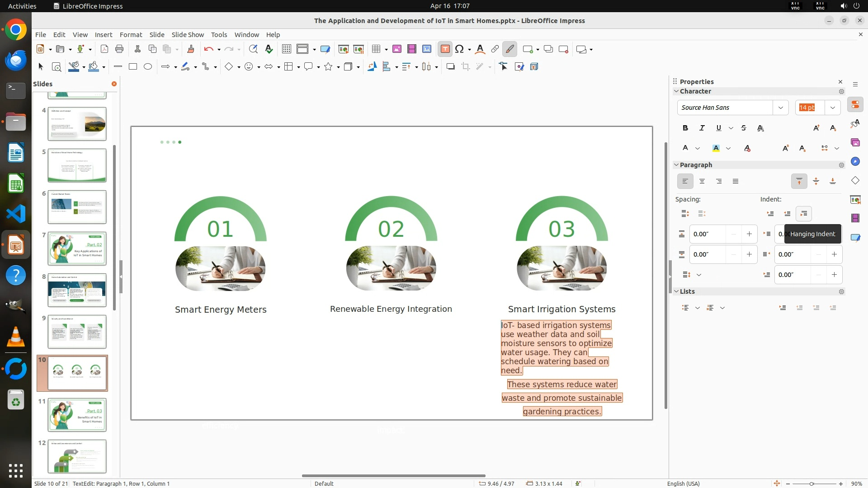Collapse the Lists section expander
Screen dimensions: 868x488
point(676,291)
